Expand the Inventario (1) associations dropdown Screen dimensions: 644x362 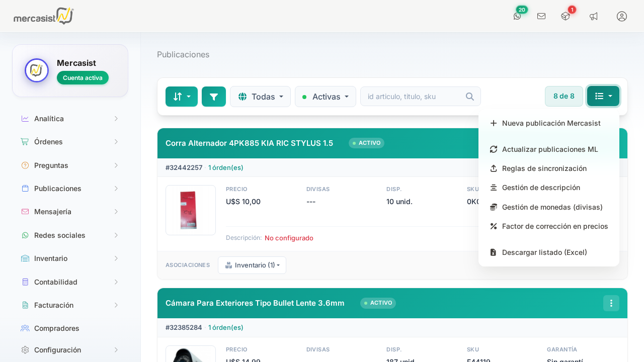pos(252,265)
